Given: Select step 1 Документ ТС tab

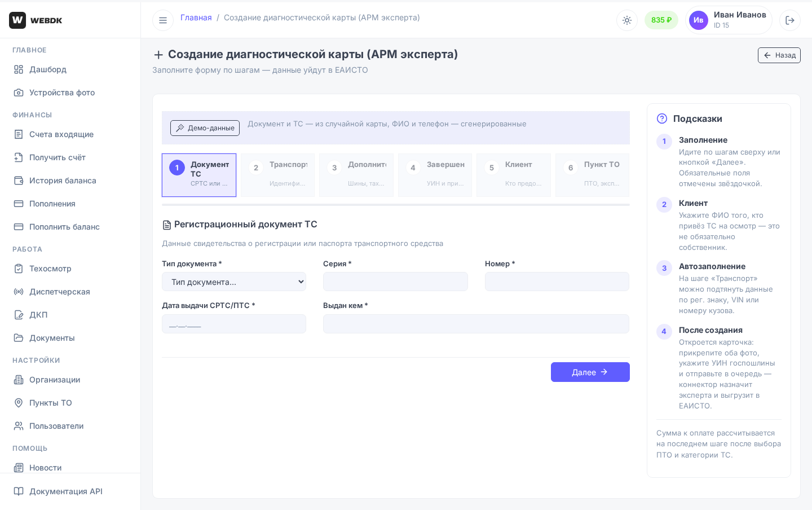Looking at the screenshot, I should point(199,175).
